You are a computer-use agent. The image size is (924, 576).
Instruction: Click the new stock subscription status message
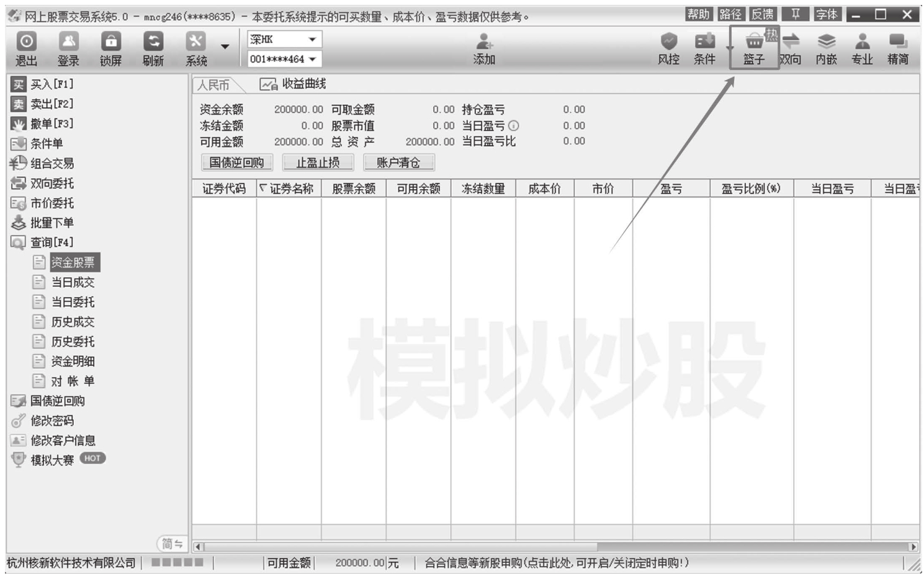click(x=557, y=563)
